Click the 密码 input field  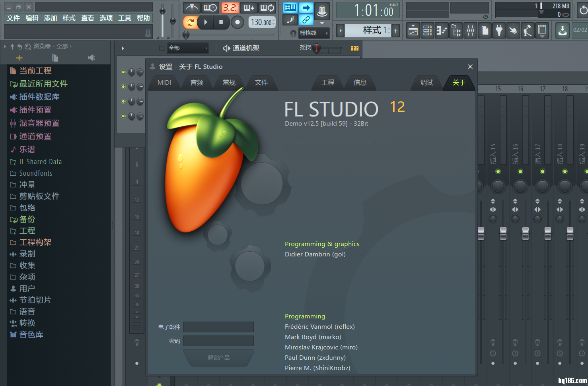point(218,341)
